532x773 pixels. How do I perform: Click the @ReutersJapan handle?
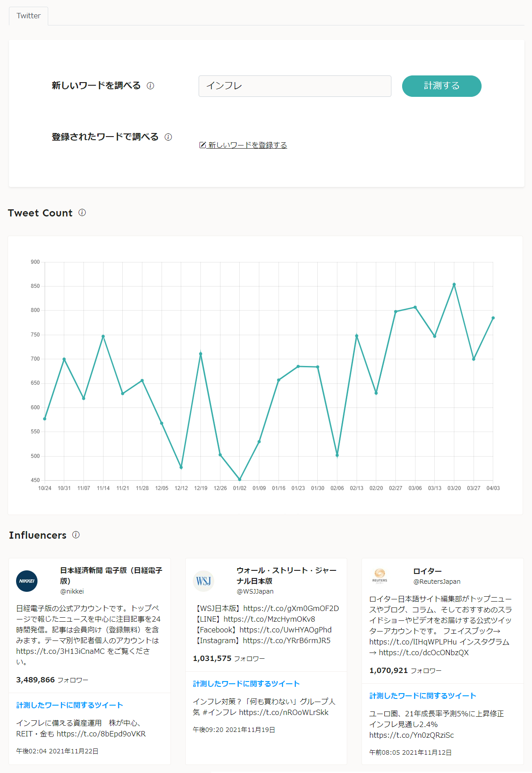click(436, 582)
